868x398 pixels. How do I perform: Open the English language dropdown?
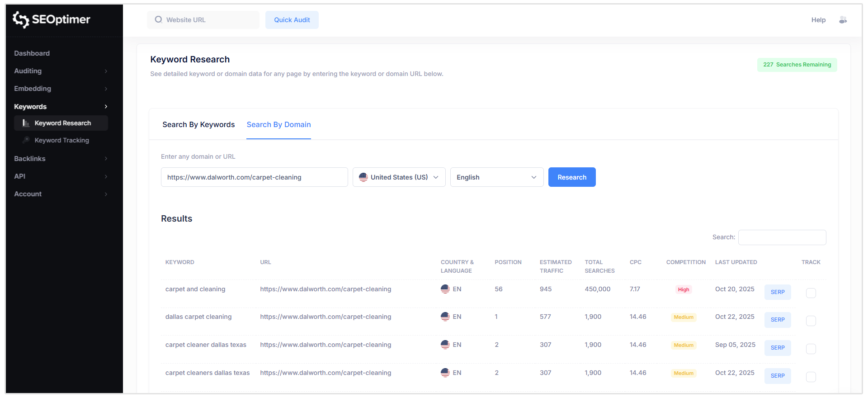[x=496, y=177]
